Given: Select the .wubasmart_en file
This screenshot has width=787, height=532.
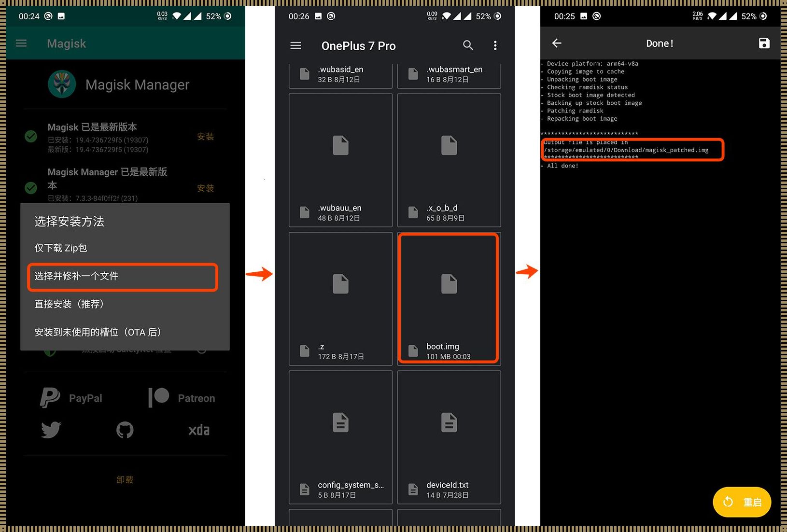Looking at the screenshot, I should [449, 76].
